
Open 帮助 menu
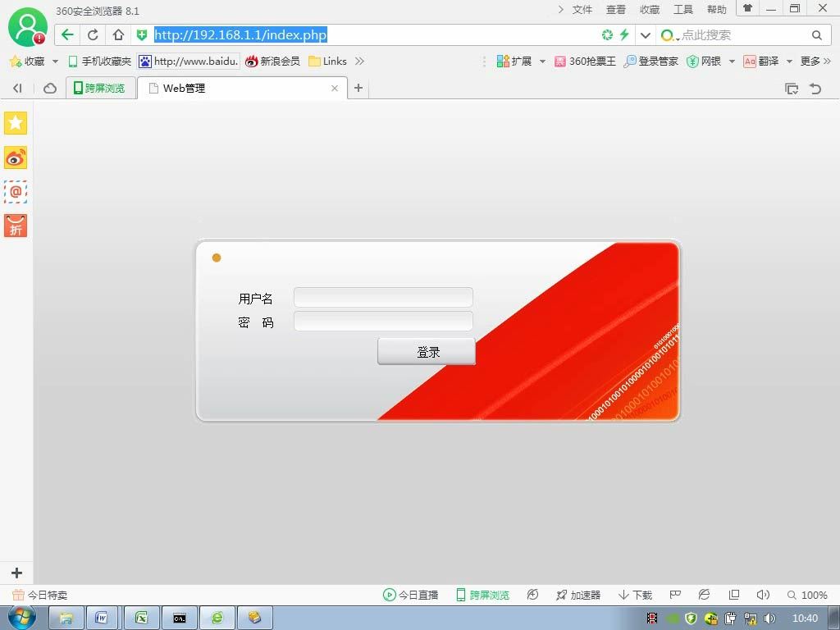tap(717, 10)
